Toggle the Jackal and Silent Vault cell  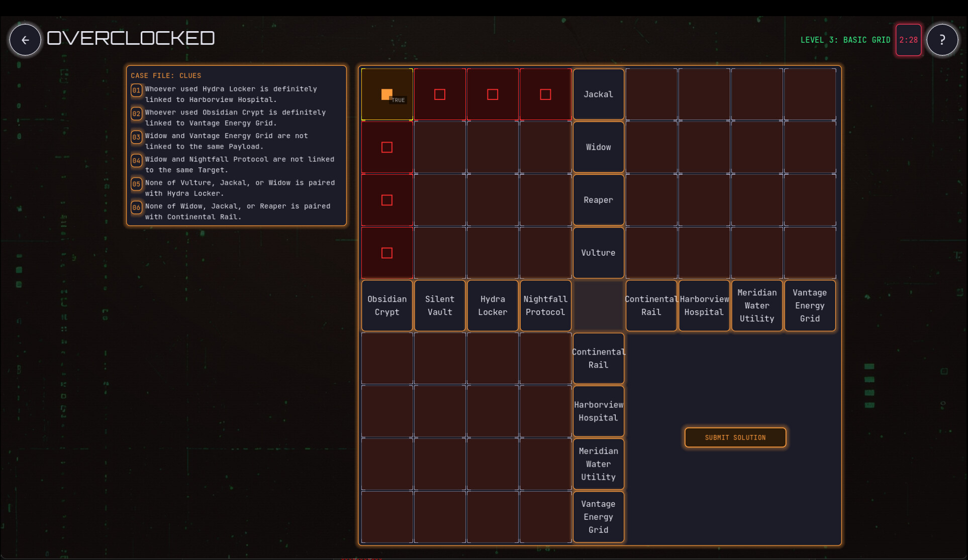(x=440, y=94)
